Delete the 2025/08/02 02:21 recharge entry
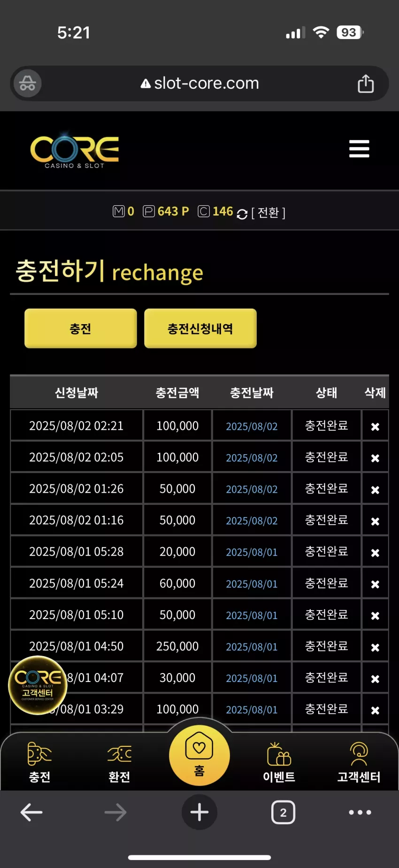 (x=375, y=426)
